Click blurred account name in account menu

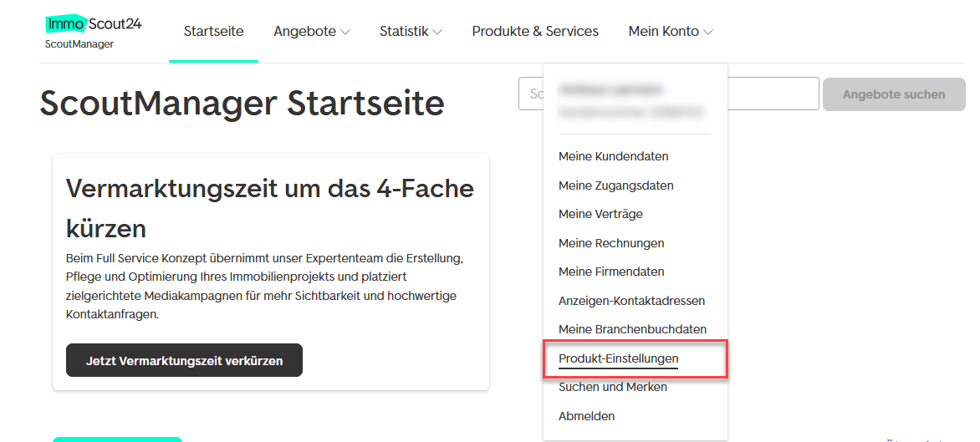[x=610, y=89]
